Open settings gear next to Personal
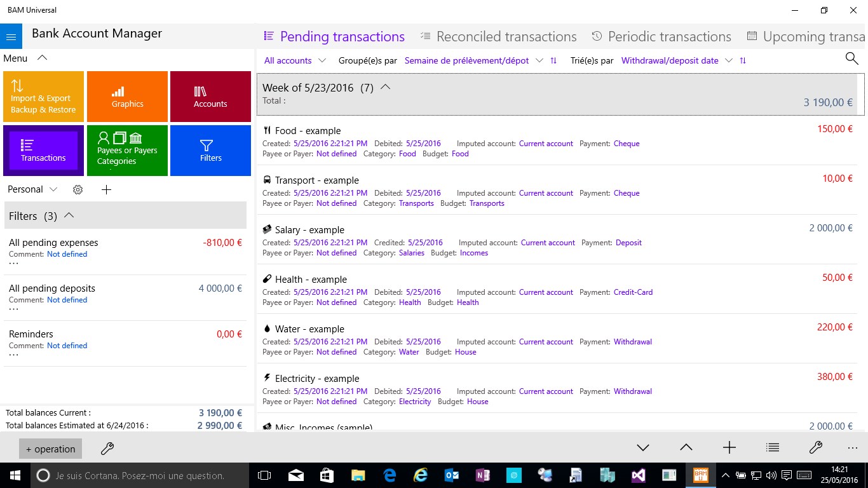 [78, 189]
